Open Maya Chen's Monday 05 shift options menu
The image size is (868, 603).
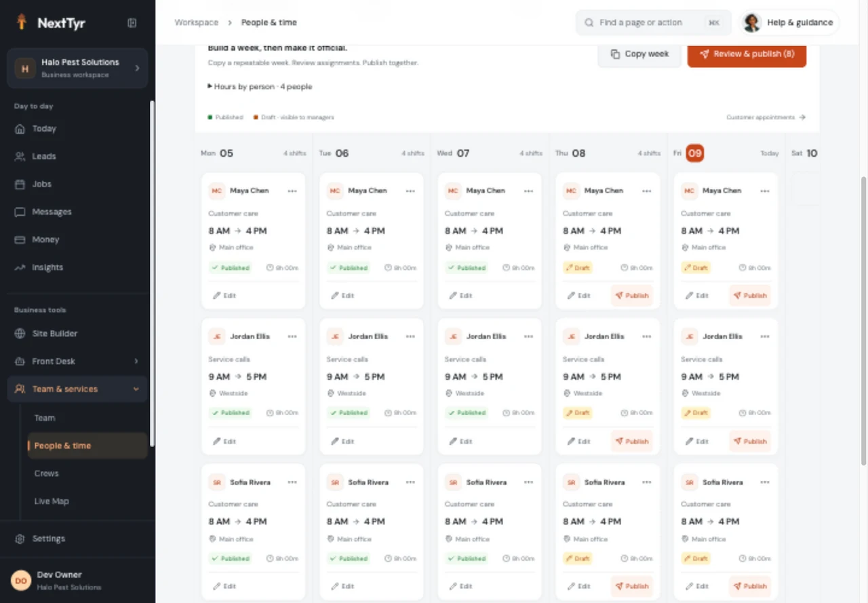coord(292,191)
